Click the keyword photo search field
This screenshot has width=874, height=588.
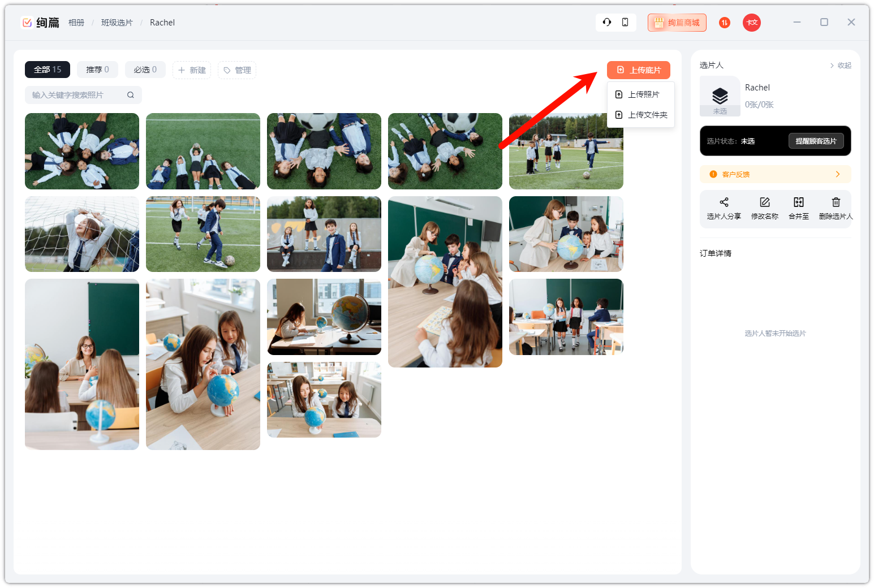(x=76, y=95)
